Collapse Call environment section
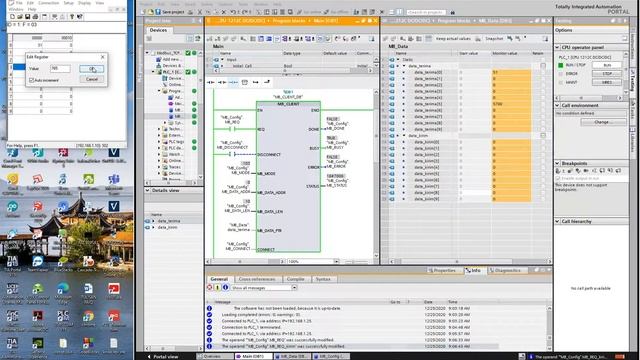 click(x=558, y=105)
